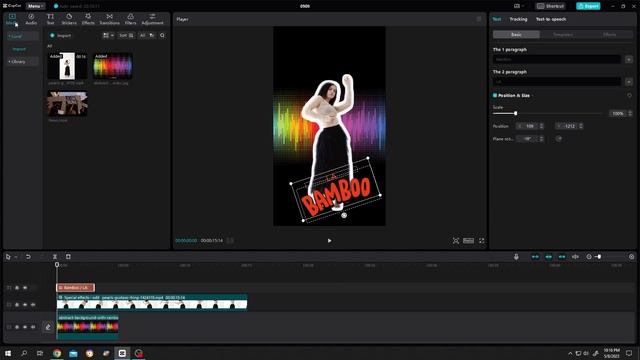Click the cover edit pencil icon on timeline
The image size is (640, 360).
48,327
